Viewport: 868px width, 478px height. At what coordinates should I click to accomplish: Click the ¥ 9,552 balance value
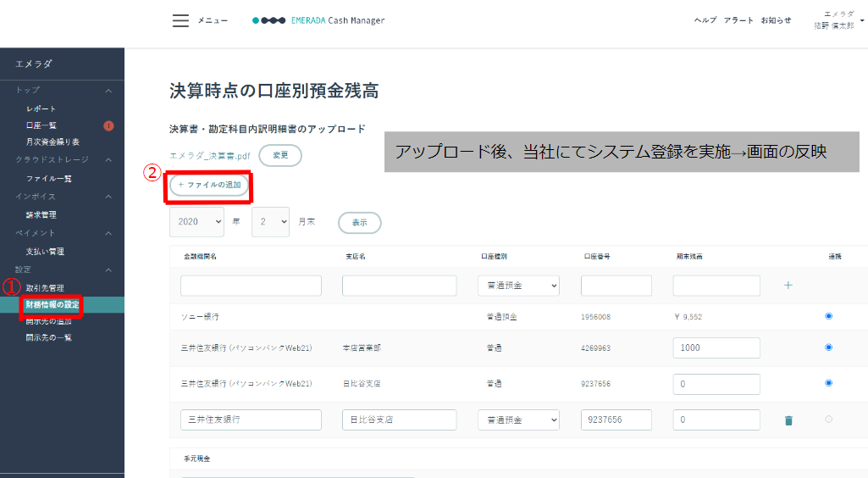(688, 317)
